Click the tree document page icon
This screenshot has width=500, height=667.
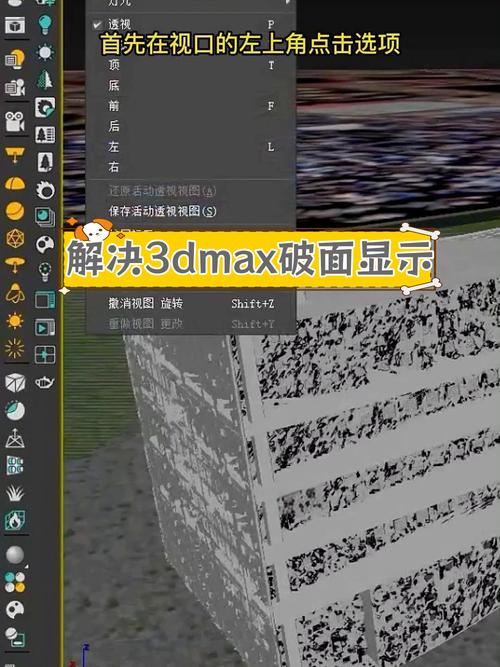(x=45, y=162)
